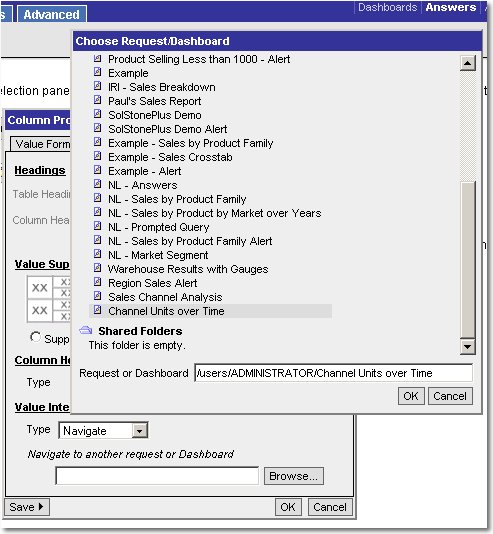The height and width of the screenshot is (534, 493).
Task: Click the icon beside IRI - Sales Breakdown
Action: [x=97, y=86]
